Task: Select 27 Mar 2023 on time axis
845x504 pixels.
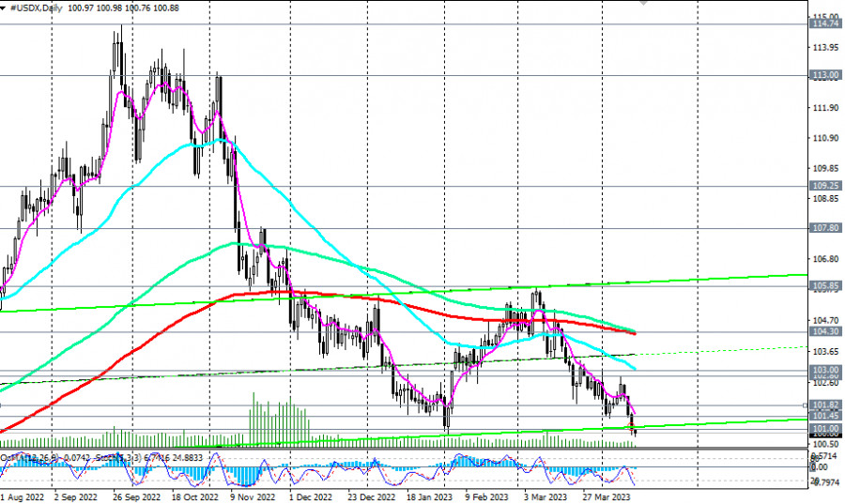Action: pyautogui.click(x=604, y=496)
